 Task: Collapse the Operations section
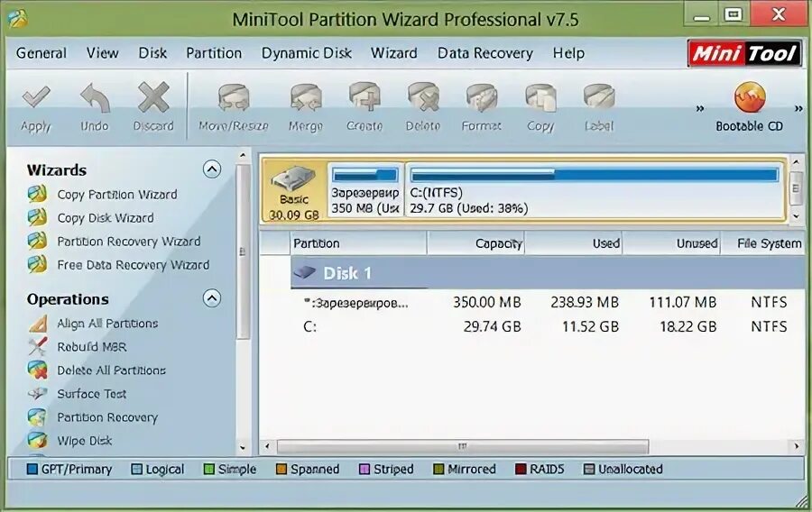pyautogui.click(x=212, y=298)
